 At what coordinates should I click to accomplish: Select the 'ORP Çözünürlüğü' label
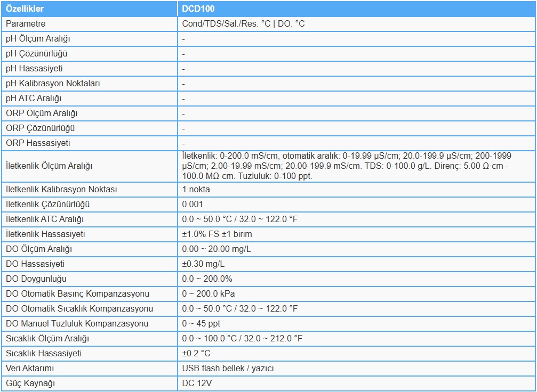coord(41,128)
